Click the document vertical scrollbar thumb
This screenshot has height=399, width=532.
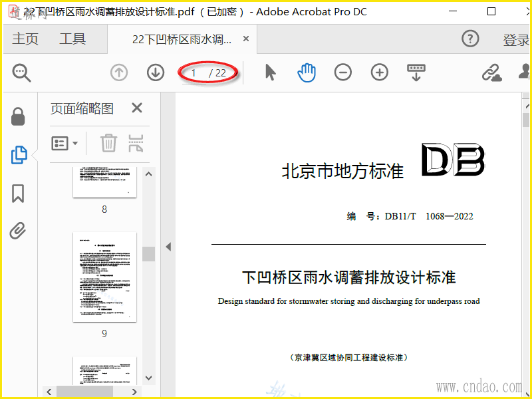tap(527, 120)
